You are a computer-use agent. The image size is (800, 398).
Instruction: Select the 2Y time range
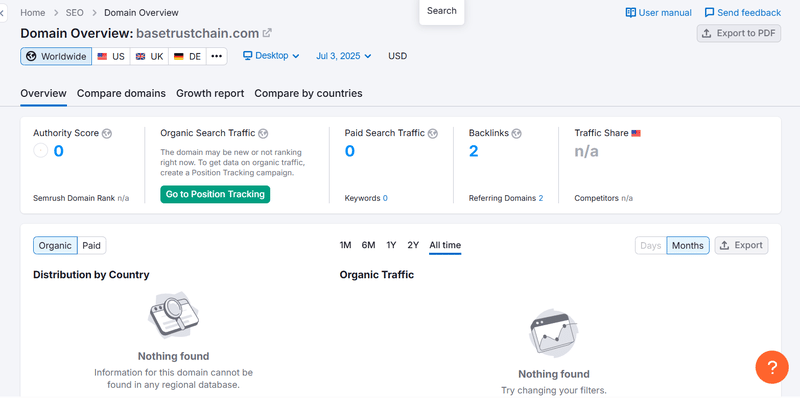(x=413, y=245)
